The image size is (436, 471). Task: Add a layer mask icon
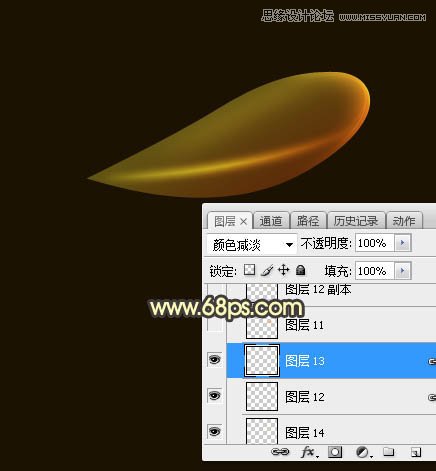tap(335, 452)
